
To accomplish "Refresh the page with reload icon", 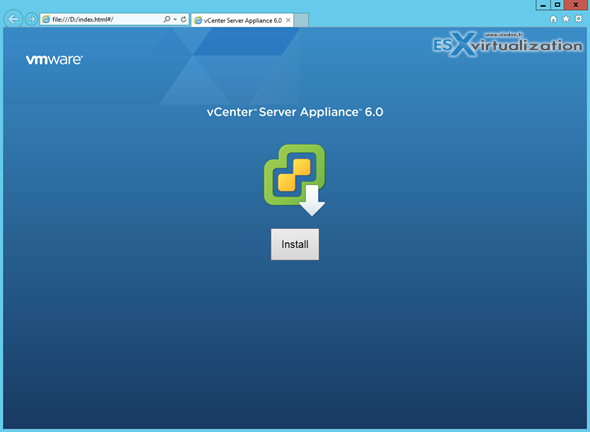I will click(184, 19).
